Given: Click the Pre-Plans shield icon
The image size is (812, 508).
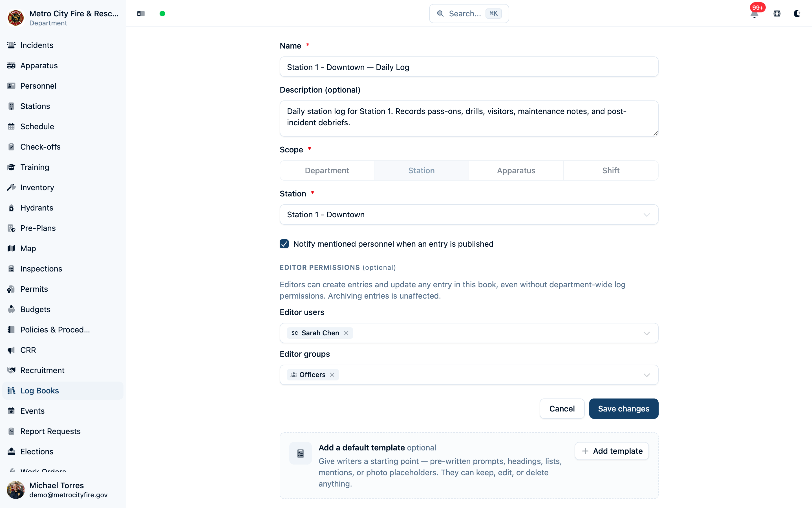Looking at the screenshot, I should [x=11, y=228].
